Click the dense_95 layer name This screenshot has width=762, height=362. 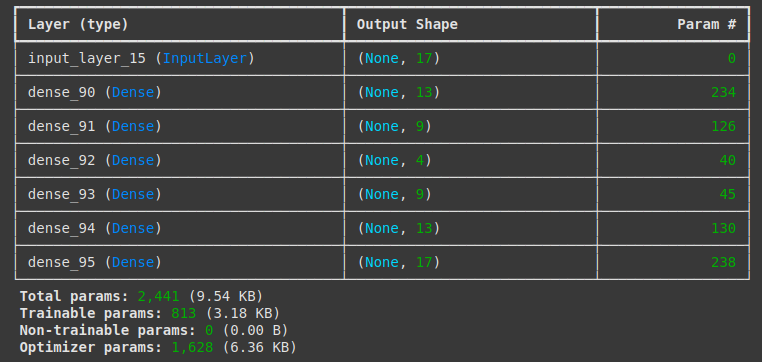61,262
